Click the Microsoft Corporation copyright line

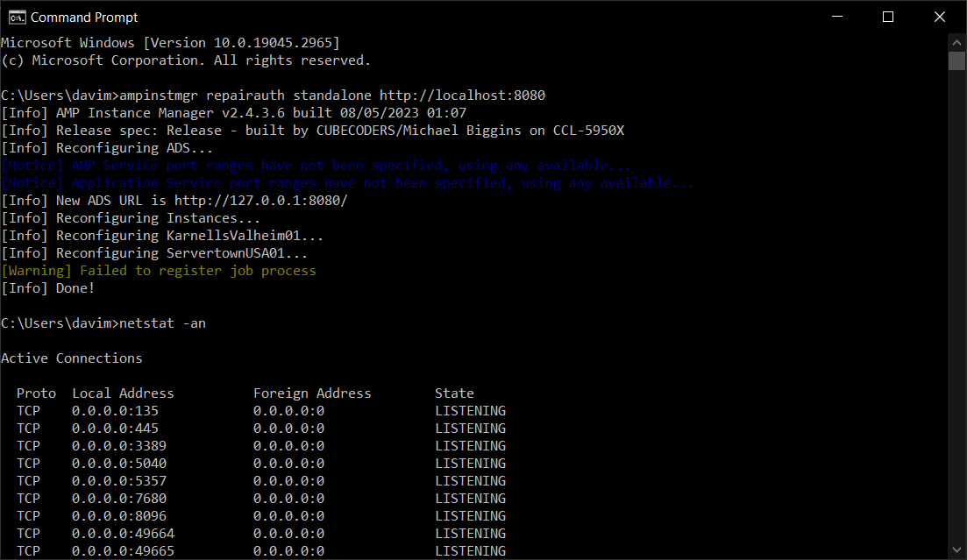pos(186,60)
